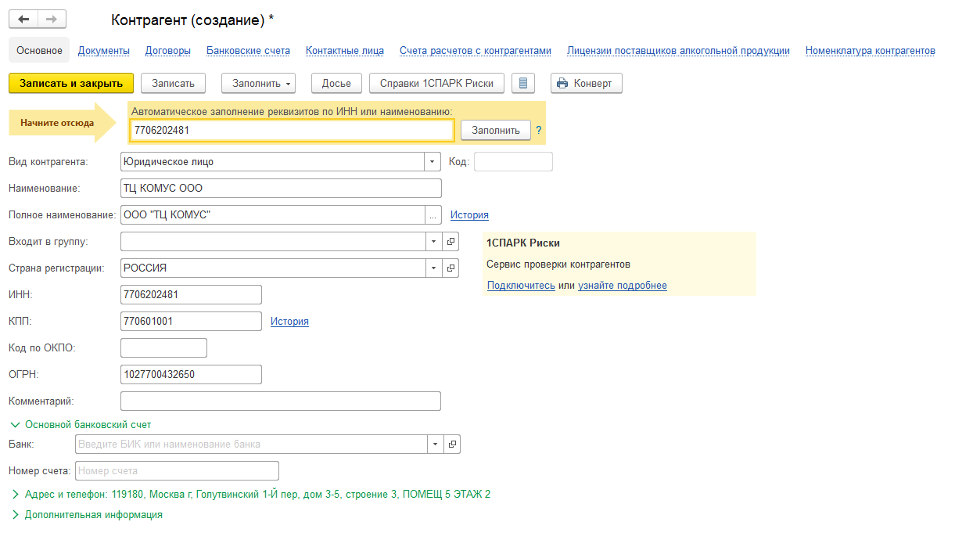Screen dimensions: 980x540
Task: Click the Комментарий input field
Action: pos(281,401)
